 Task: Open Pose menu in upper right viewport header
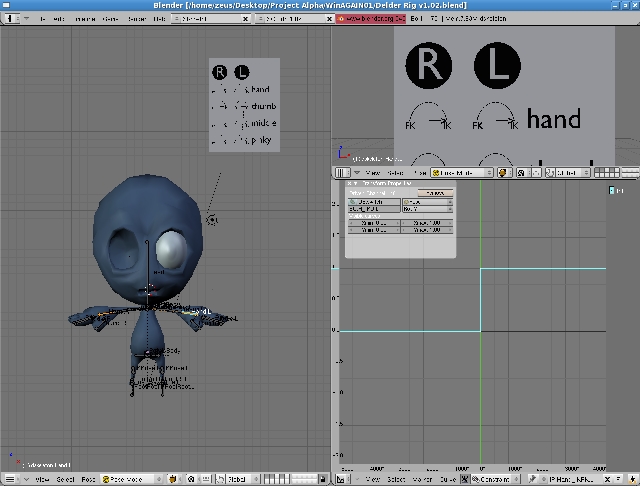[420, 173]
